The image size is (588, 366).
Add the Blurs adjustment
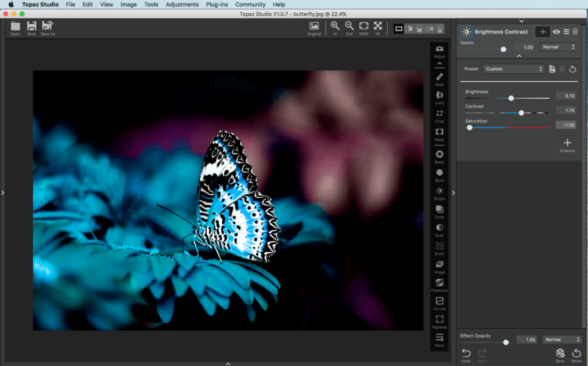(x=439, y=175)
